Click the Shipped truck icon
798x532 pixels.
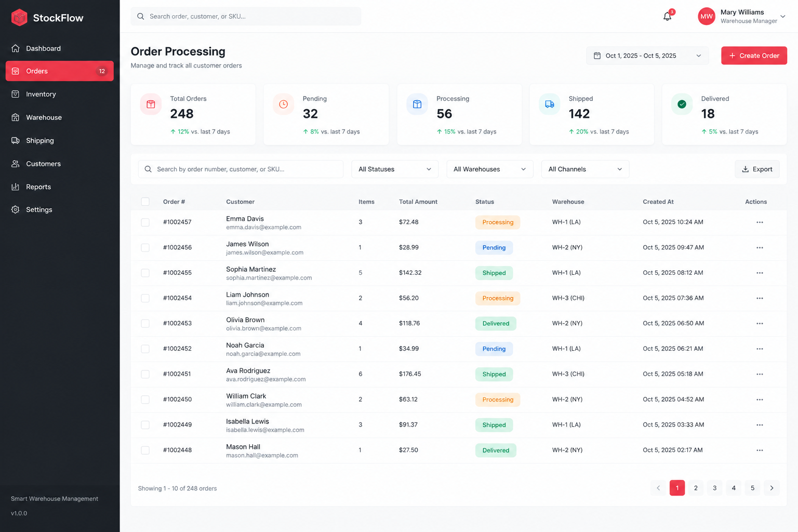550,104
